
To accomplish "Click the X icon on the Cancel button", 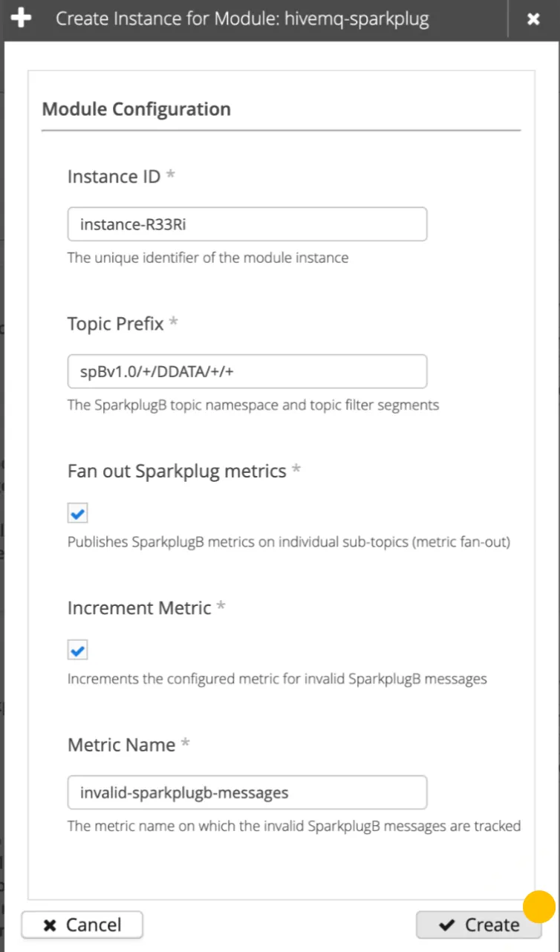I will point(51,925).
